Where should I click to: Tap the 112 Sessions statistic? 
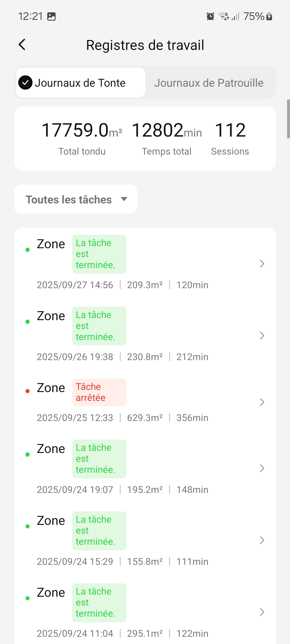point(230,138)
